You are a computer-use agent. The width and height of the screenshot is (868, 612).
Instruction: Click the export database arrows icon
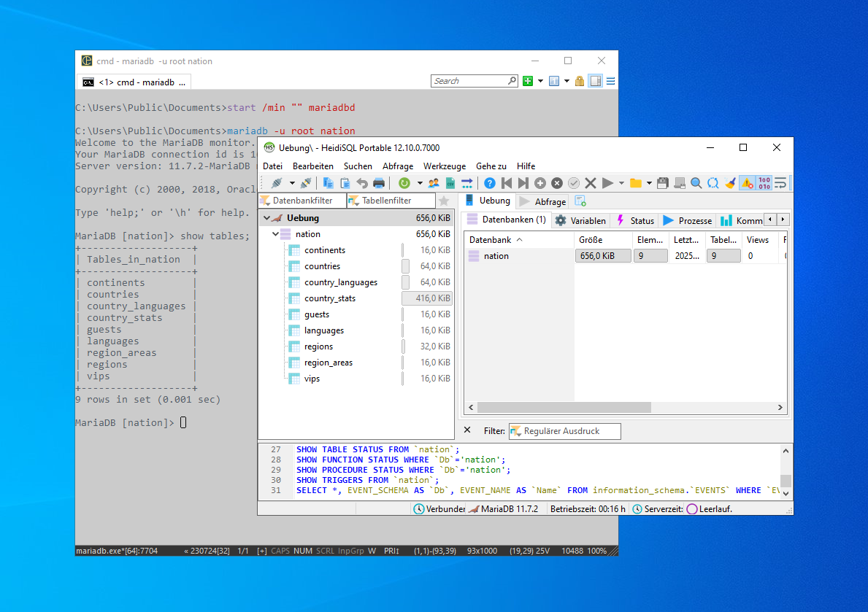coord(467,183)
